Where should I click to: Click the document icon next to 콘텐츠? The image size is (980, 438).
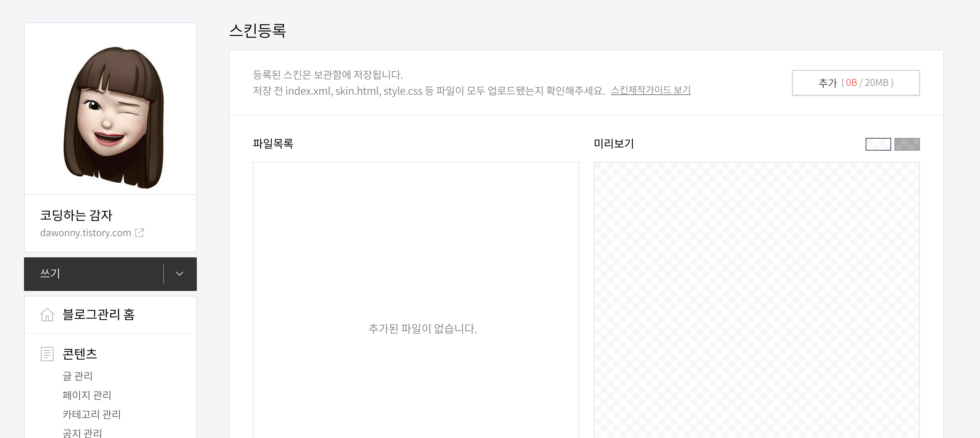47,354
